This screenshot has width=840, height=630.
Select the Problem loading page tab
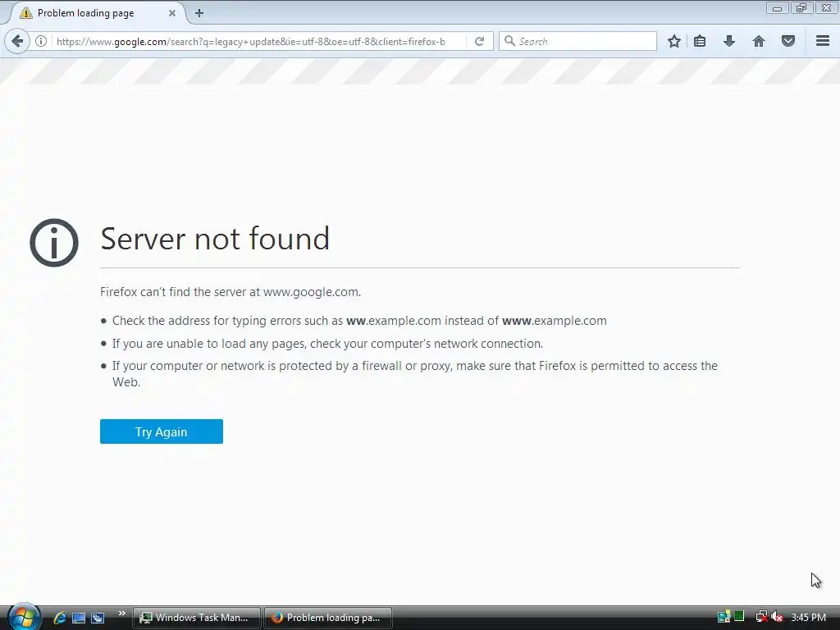(x=97, y=13)
